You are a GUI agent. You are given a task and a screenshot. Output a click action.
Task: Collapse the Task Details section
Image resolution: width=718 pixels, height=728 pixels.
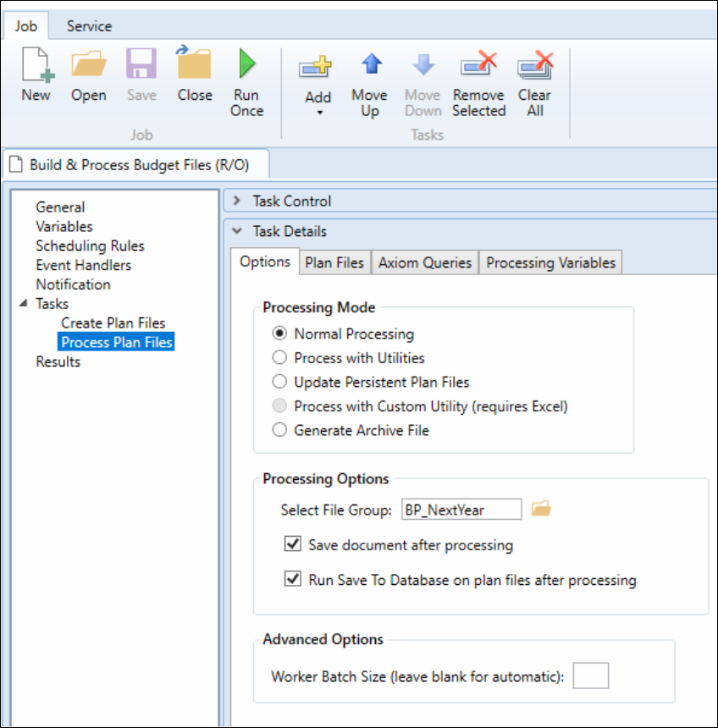coord(238,231)
